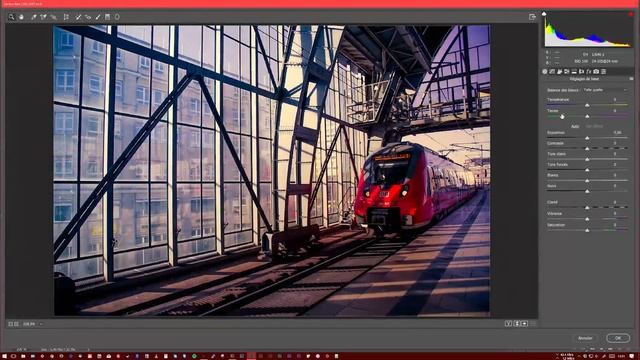Open the Presets panel tab
Screen dimensions: 640x360
pyautogui.click(x=604, y=71)
